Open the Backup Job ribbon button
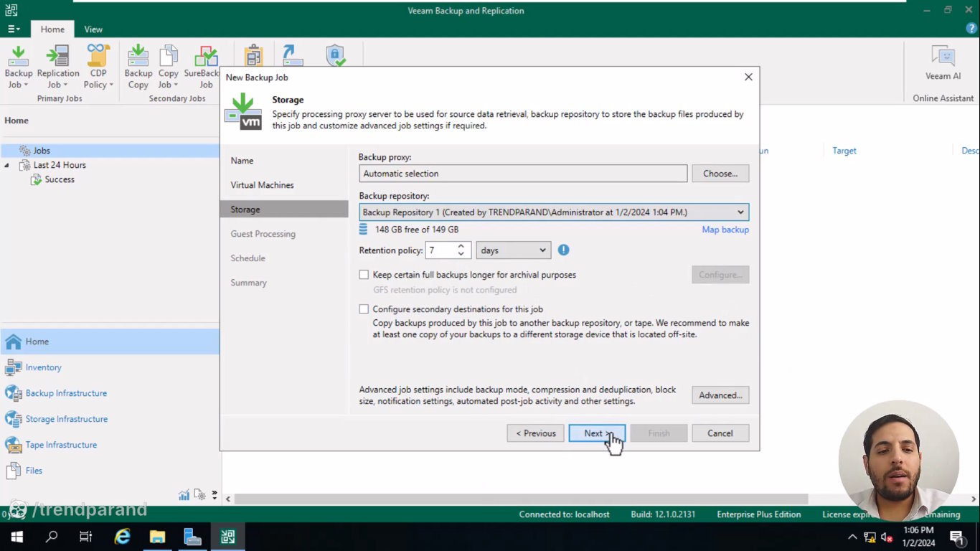This screenshot has height=551, width=980. tap(19, 67)
